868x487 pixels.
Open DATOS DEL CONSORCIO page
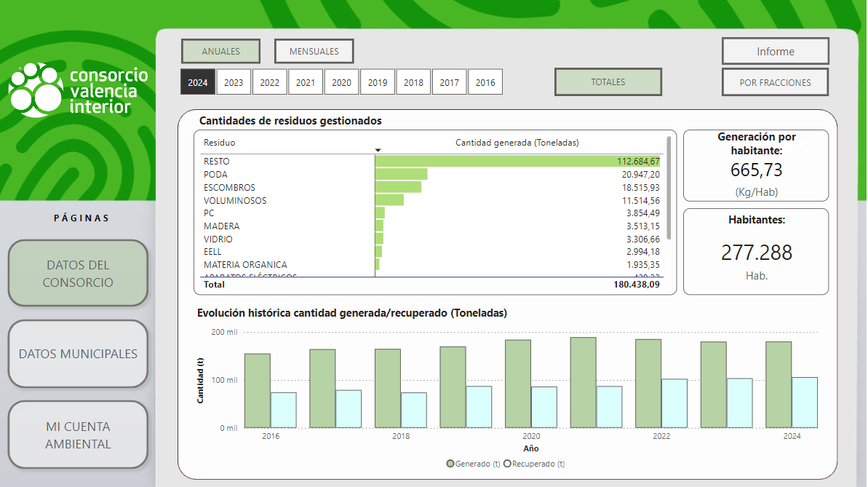coord(78,274)
